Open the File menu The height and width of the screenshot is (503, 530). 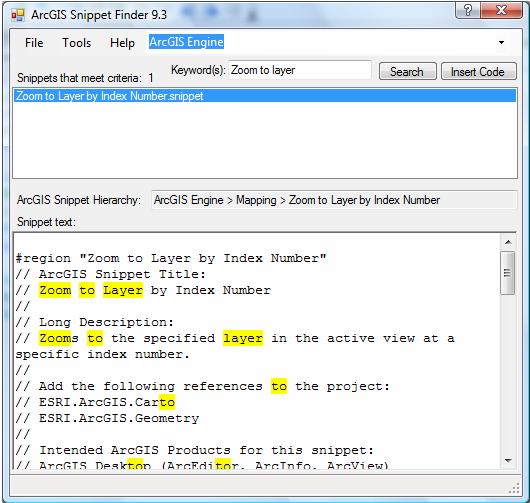[x=34, y=43]
